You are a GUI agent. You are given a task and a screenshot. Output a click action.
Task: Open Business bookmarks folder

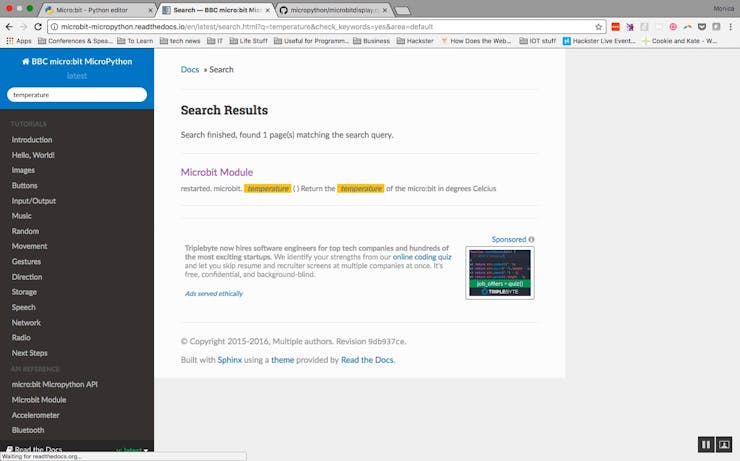[371, 41]
